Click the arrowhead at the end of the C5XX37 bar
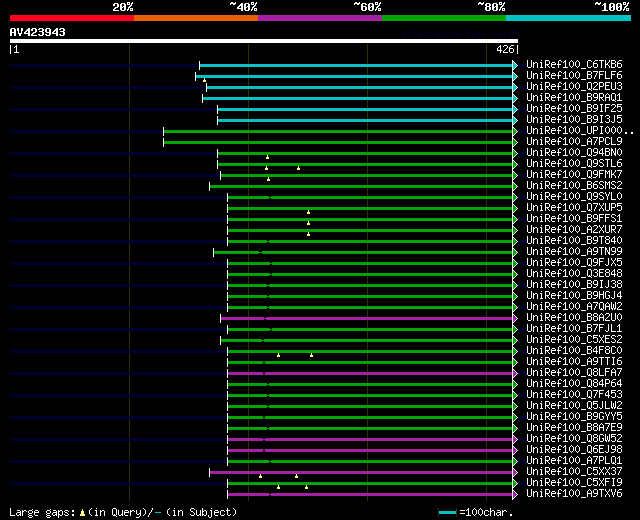This screenshot has height=520, width=640. coord(515,472)
